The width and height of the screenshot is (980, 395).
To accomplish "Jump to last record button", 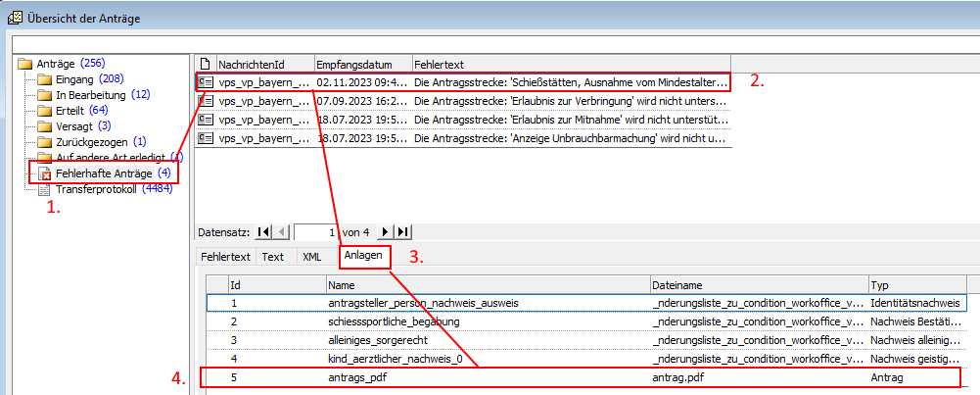I will 402,231.
